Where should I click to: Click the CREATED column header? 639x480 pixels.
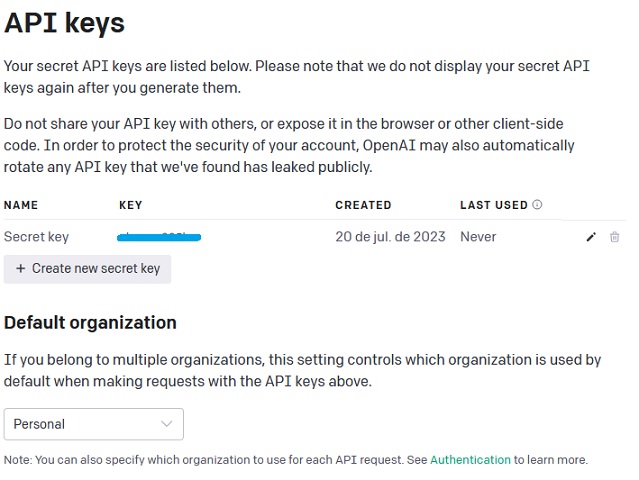[363, 205]
